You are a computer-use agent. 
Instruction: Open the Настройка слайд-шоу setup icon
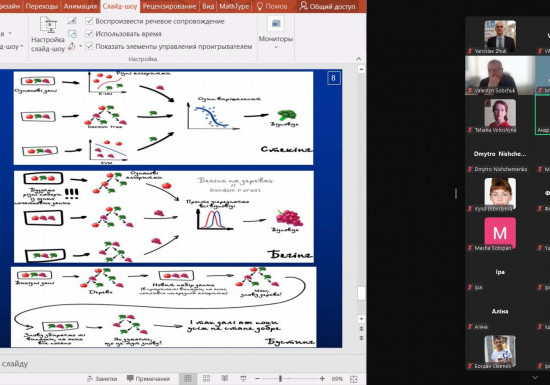tap(48, 25)
